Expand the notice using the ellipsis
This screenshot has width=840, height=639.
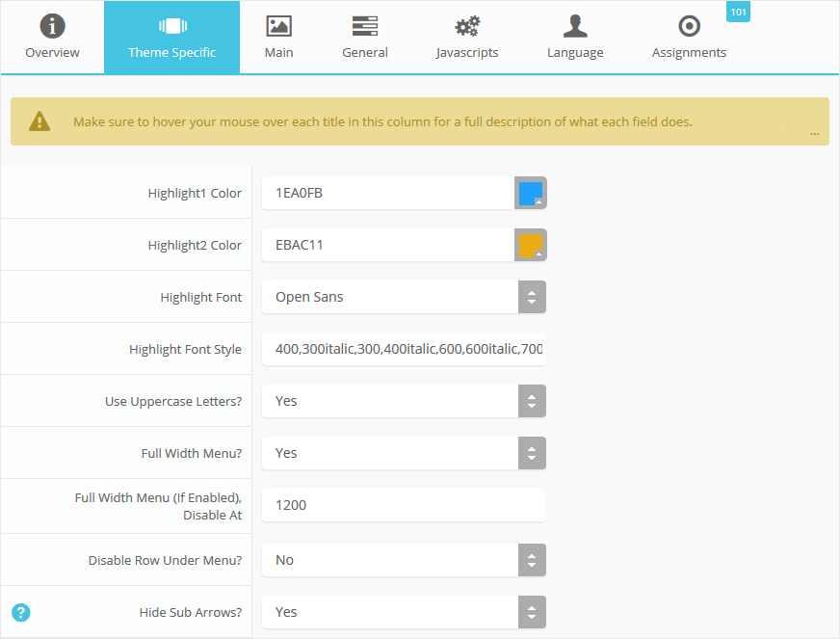point(815,133)
